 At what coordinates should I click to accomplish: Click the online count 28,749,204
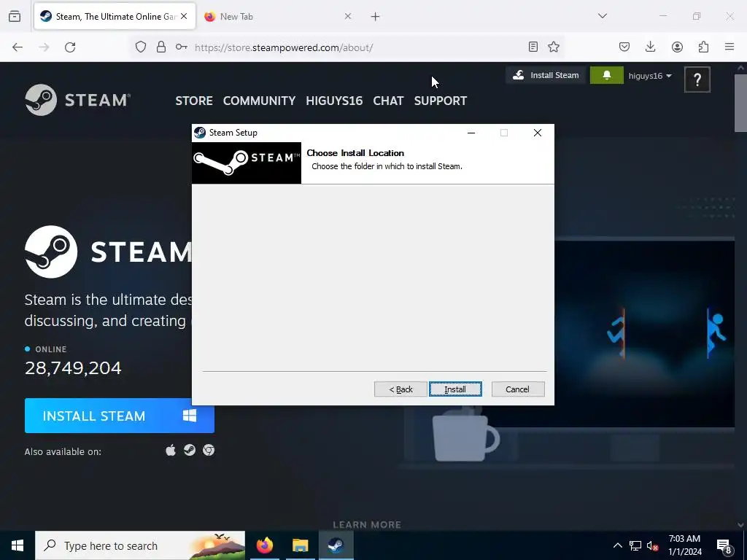[73, 367]
